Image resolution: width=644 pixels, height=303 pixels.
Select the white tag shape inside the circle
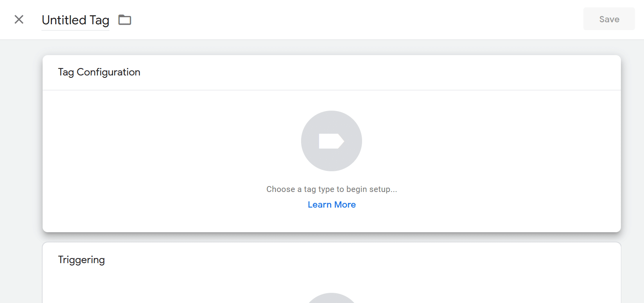click(x=332, y=141)
